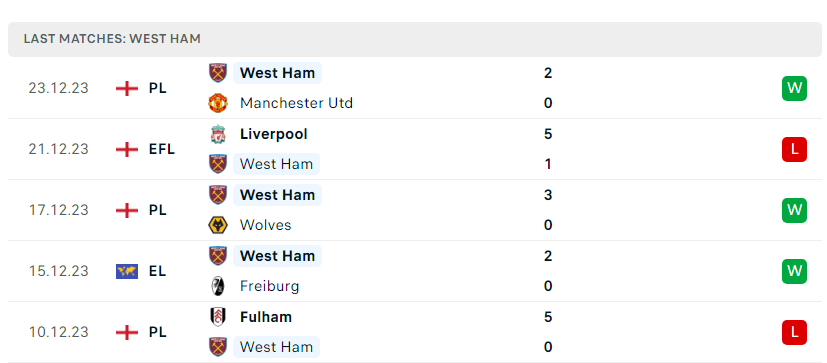Click the Manchester Utd club crest
This screenshot has width=827, height=363.
[218, 103]
